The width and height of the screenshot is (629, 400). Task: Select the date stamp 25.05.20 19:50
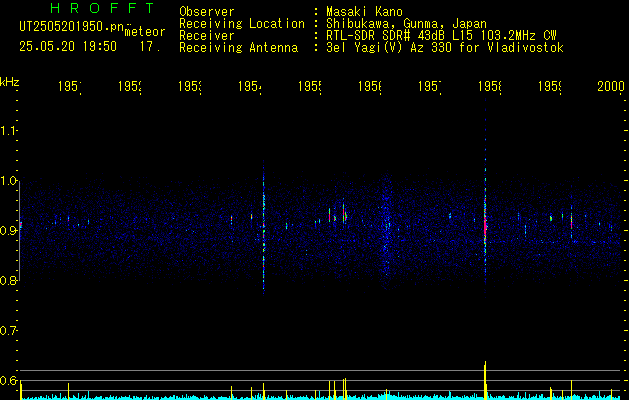(x=68, y=47)
